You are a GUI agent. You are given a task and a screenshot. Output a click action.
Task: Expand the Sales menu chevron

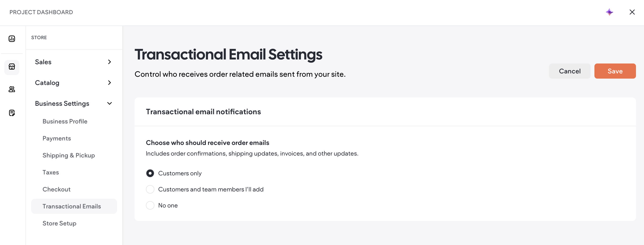pos(110,62)
